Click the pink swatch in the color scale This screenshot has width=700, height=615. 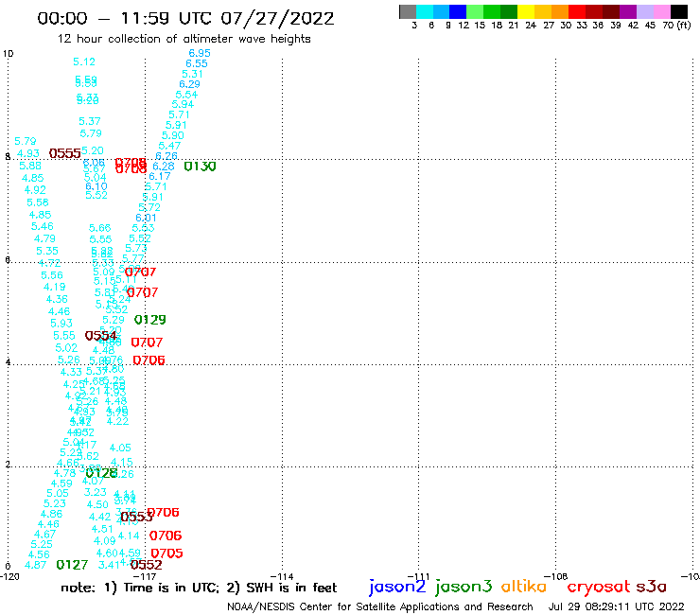pyautogui.click(x=661, y=11)
